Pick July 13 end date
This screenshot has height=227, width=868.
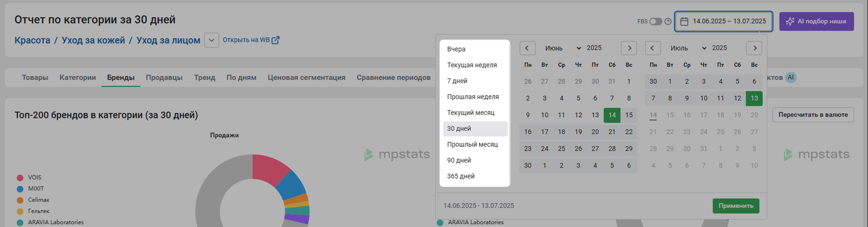[754, 98]
